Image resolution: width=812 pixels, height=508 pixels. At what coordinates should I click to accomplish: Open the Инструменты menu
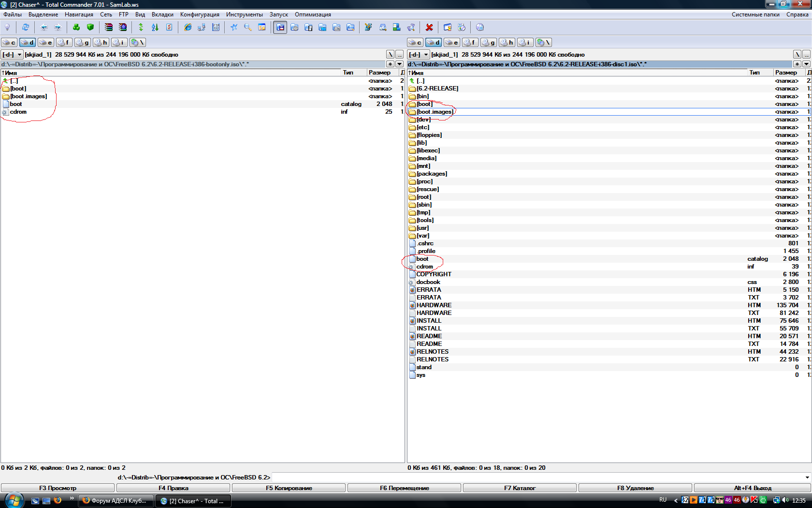click(244, 15)
